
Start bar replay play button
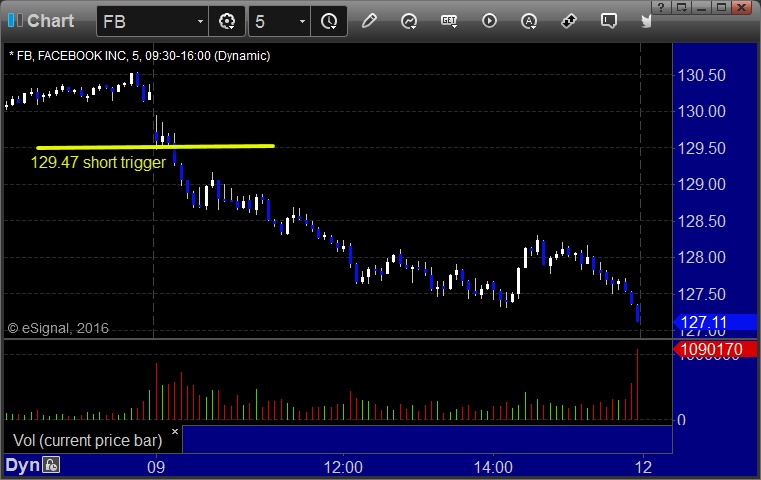[x=489, y=21]
